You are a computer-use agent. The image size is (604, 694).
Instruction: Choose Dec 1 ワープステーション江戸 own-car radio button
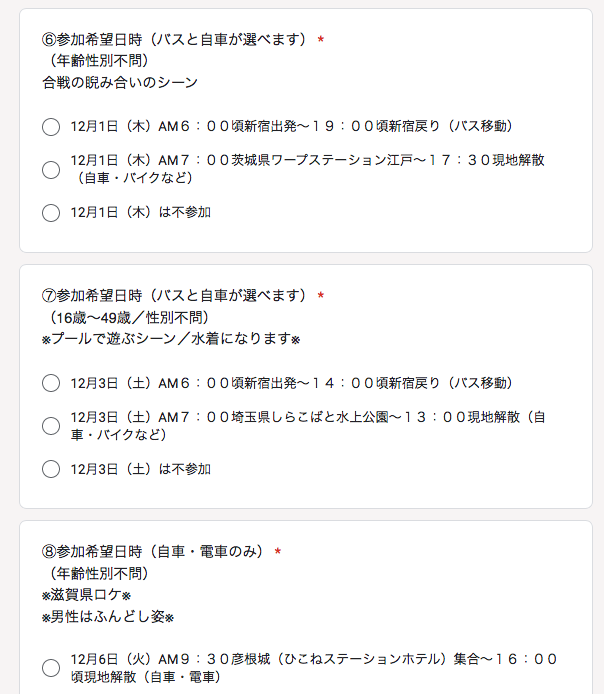[51, 169]
